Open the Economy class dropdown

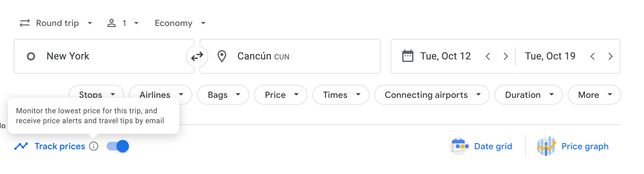[x=180, y=23]
